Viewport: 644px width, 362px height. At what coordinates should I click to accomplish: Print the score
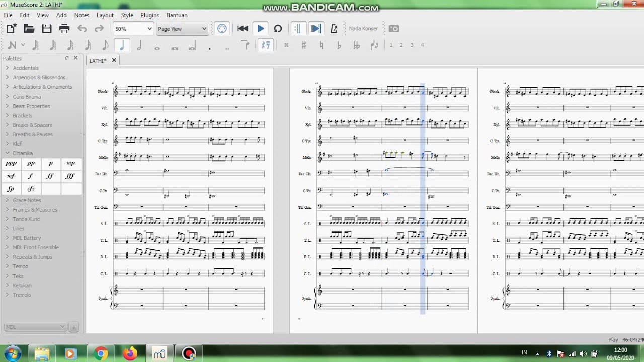click(x=64, y=29)
